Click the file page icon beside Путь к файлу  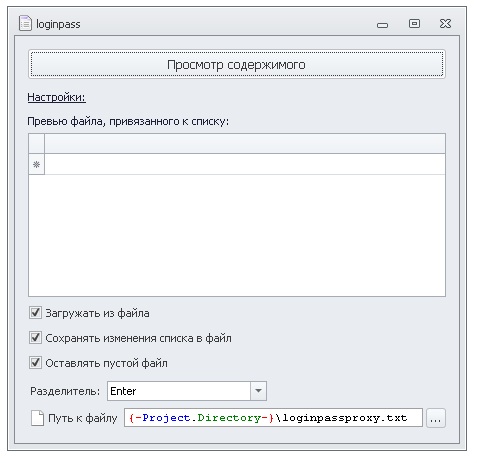point(37,418)
